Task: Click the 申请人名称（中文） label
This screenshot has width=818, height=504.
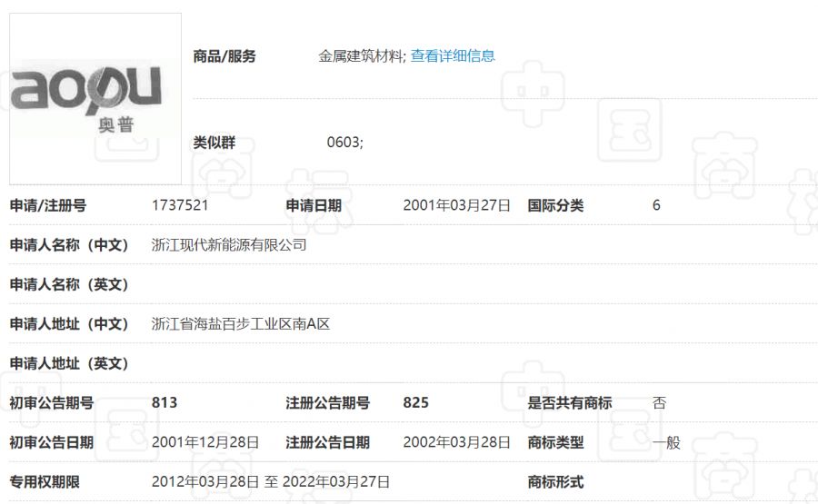Action: point(69,245)
